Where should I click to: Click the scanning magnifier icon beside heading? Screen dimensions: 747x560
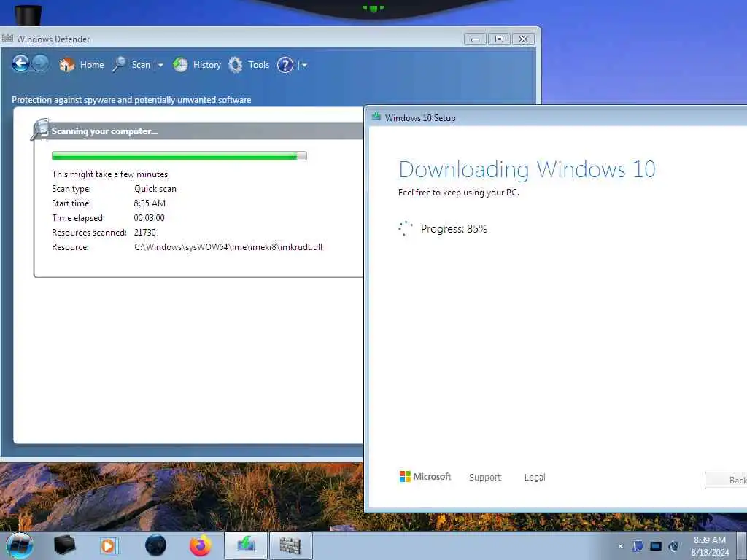coord(41,130)
